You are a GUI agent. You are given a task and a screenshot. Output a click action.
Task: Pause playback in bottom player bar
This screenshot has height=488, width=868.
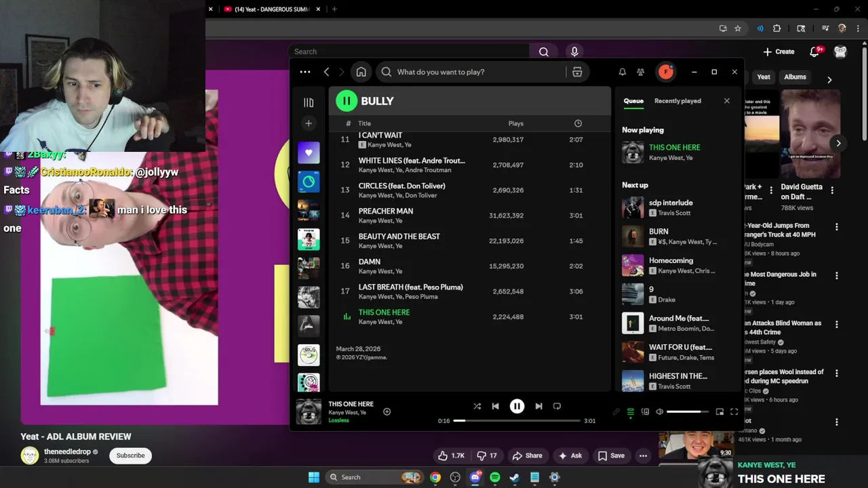[x=517, y=406]
